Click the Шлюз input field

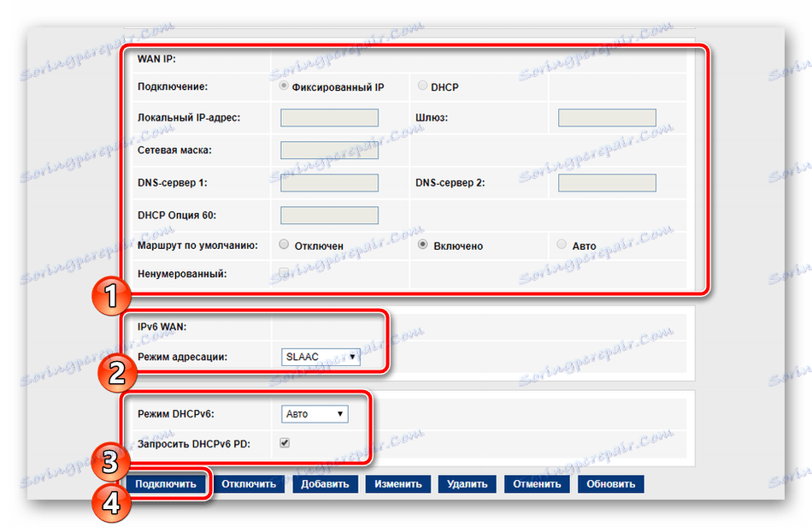tap(607, 117)
